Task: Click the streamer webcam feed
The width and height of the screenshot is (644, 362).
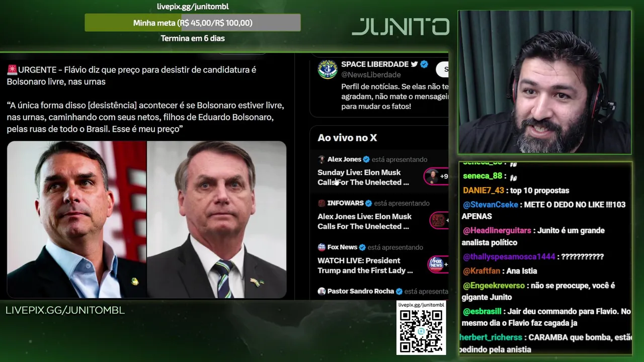Action: coord(544,82)
